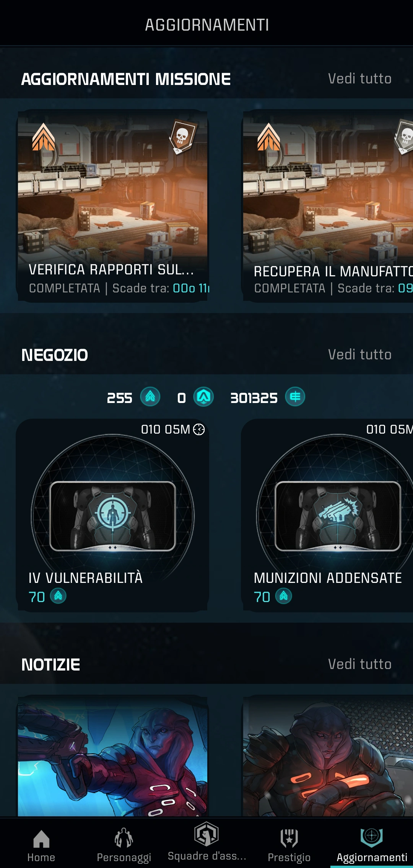Open Vedi tutto for Negozio
The image size is (413, 868).
coord(359,355)
